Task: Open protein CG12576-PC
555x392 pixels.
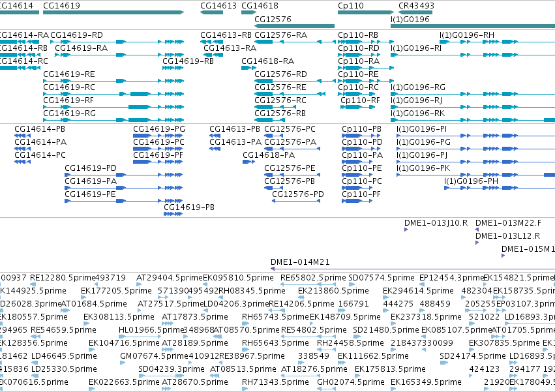Action: click(290, 129)
